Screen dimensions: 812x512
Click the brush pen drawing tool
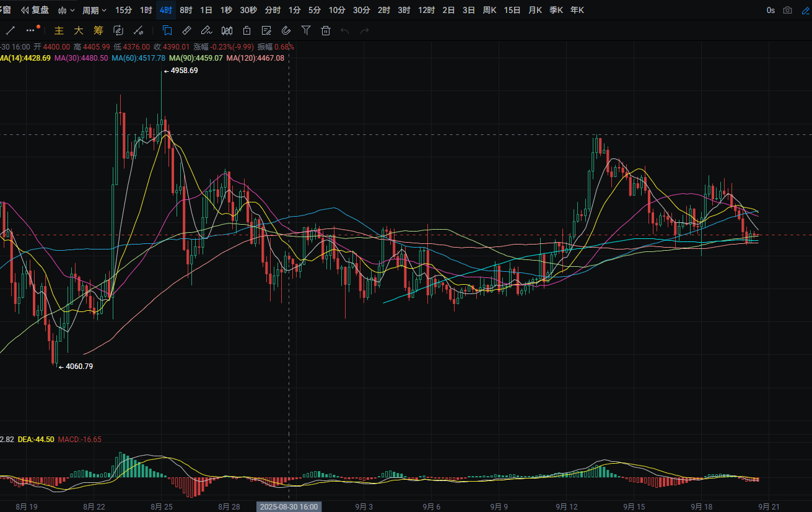pyautogui.click(x=207, y=30)
